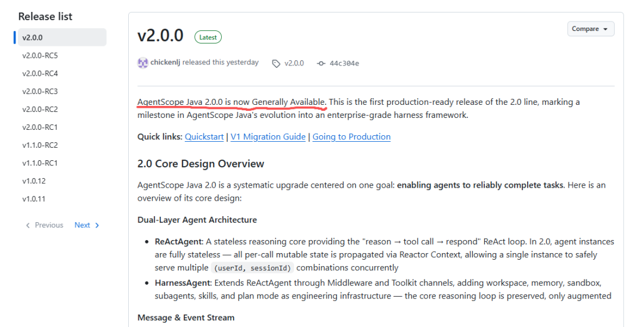Open release v1.1.0-RC1
The image size is (644, 327).
tap(40, 163)
